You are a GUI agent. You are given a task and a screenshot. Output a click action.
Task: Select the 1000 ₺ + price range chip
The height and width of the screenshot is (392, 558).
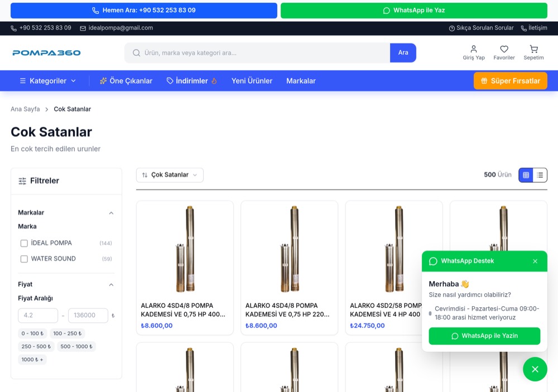pyautogui.click(x=32, y=360)
